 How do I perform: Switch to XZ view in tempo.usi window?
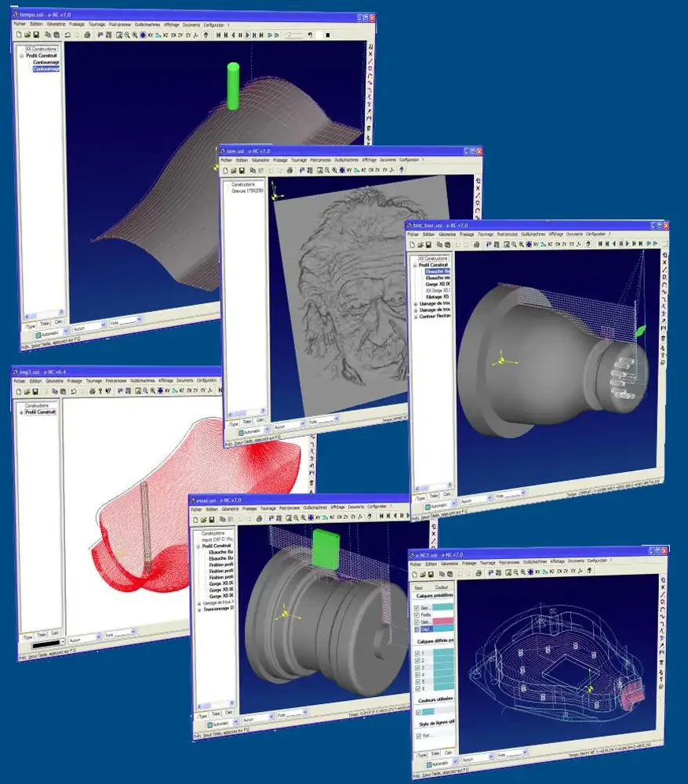point(165,35)
